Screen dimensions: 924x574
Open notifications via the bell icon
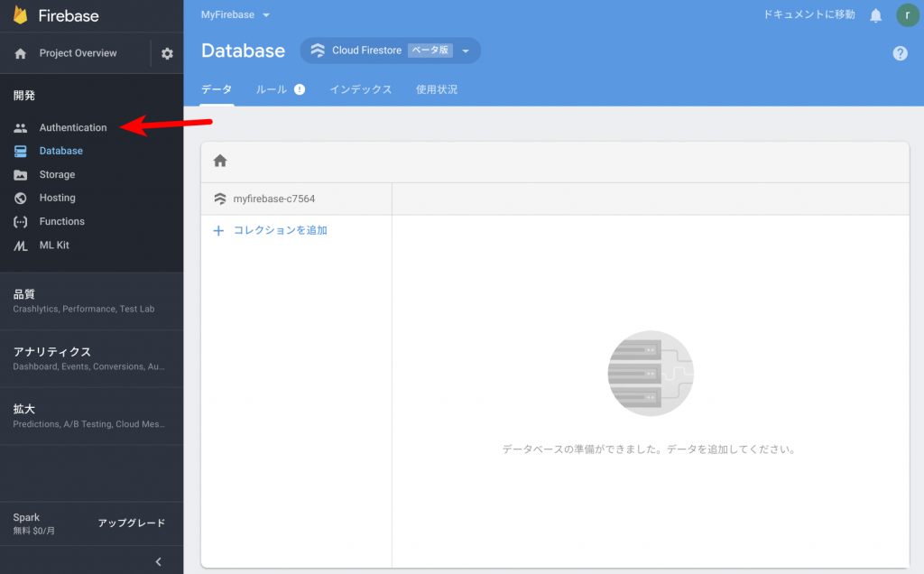click(874, 14)
